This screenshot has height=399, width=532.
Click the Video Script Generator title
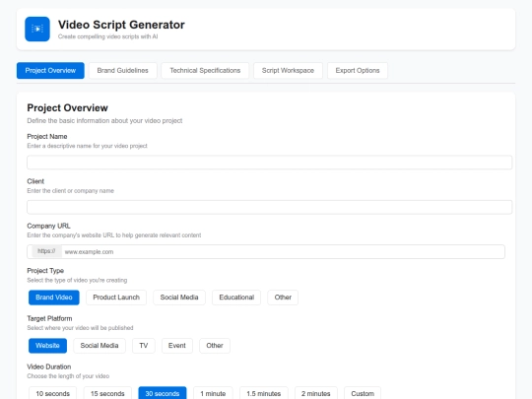121,25
